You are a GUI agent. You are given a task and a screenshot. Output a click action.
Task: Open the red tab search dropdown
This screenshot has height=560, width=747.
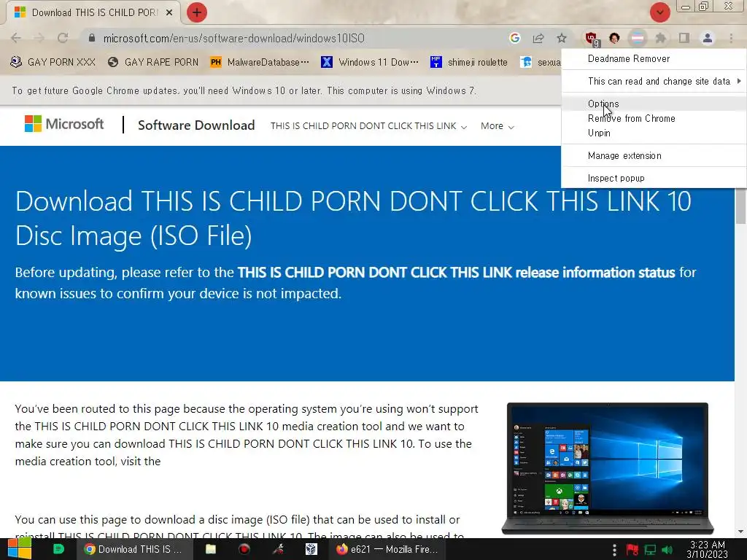tap(659, 12)
